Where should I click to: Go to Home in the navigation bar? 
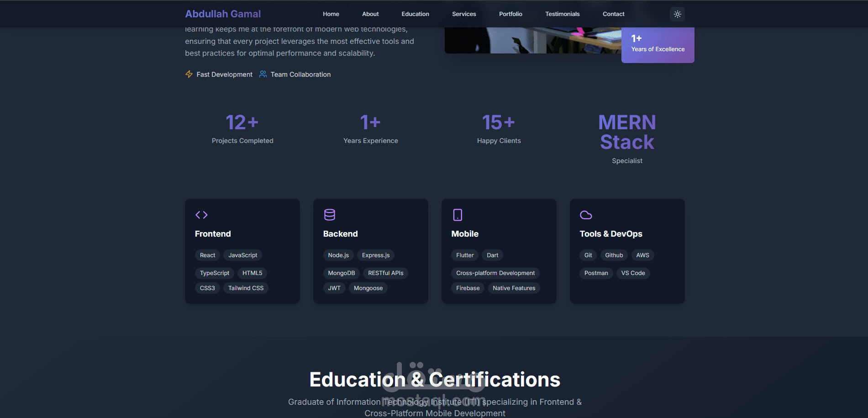(331, 14)
